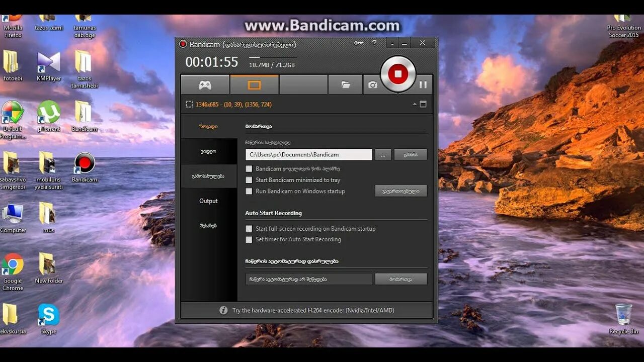The width and height of the screenshot is (644, 362).
Task: Click the auto complete recording status field
Action: (x=308, y=279)
